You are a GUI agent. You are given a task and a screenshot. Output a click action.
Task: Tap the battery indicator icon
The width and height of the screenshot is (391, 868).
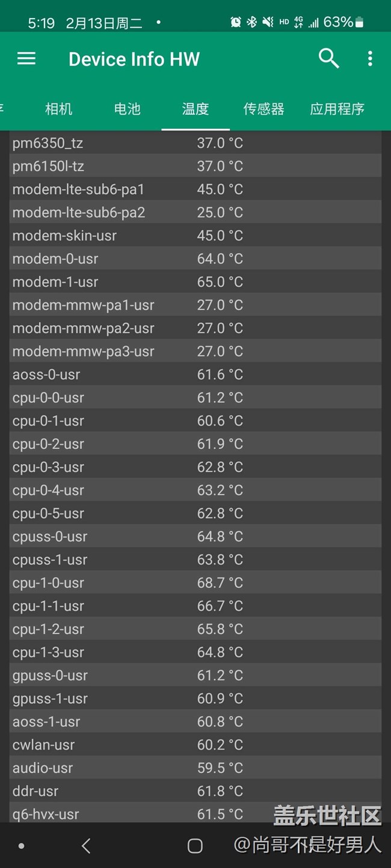point(360,23)
